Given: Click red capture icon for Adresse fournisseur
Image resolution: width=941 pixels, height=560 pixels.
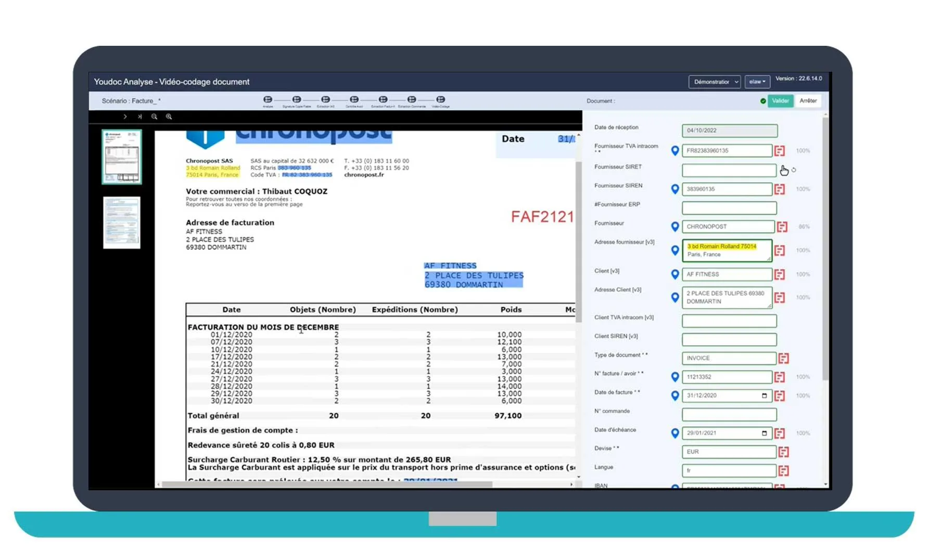Looking at the screenshot, I should pos(779,250).
